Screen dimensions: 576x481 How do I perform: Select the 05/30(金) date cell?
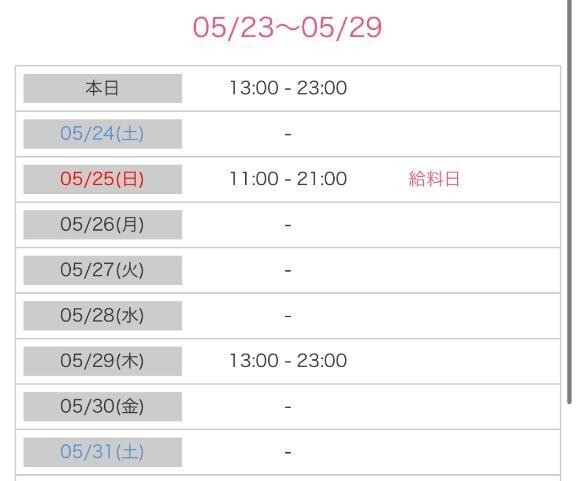pyautogui.click(x=102, y=406)
